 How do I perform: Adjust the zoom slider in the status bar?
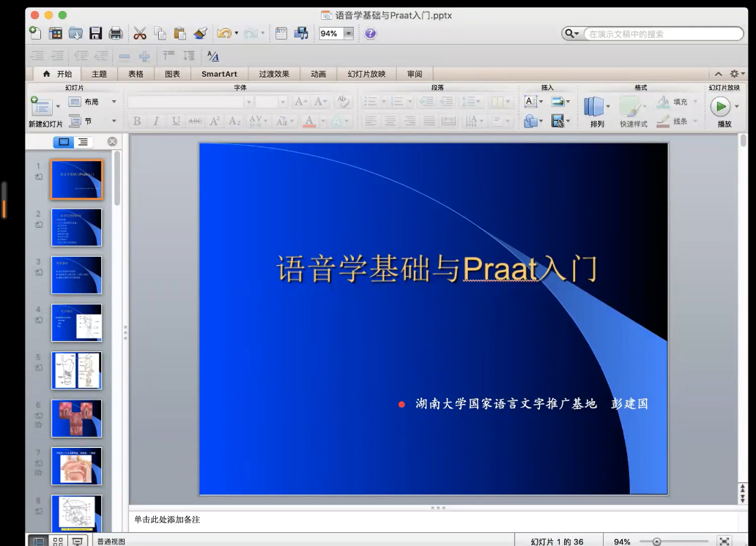656,542
